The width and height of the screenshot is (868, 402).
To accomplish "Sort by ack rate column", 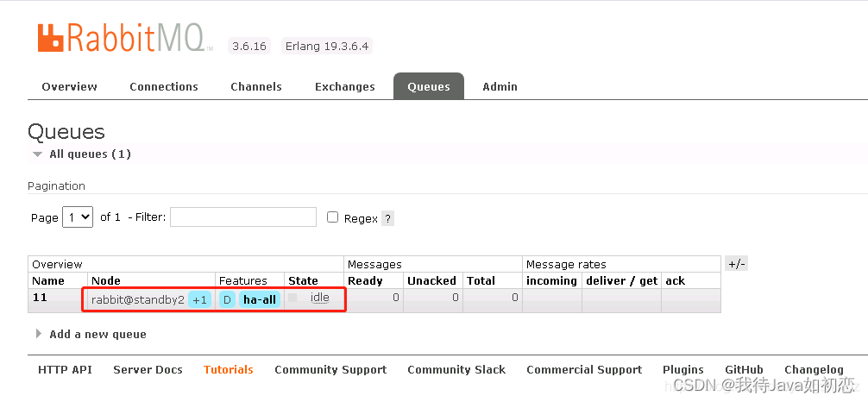I will (676, 280).
